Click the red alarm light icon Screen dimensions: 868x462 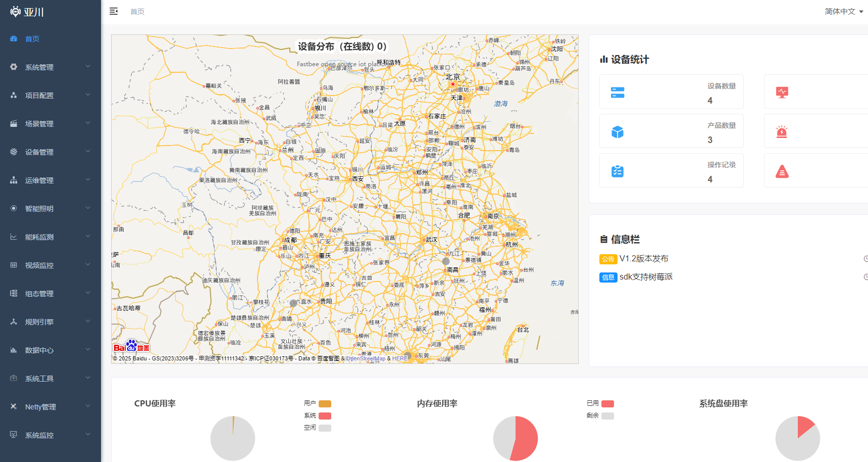click(x=782, y=131)
